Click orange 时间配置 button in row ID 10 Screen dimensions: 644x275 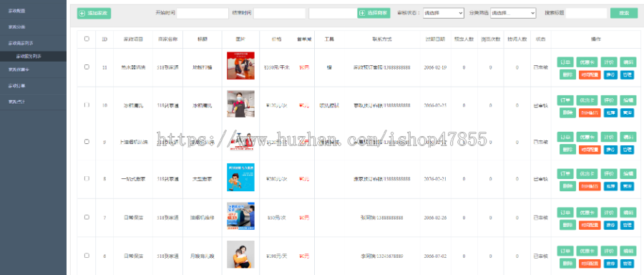click(590, 112)
